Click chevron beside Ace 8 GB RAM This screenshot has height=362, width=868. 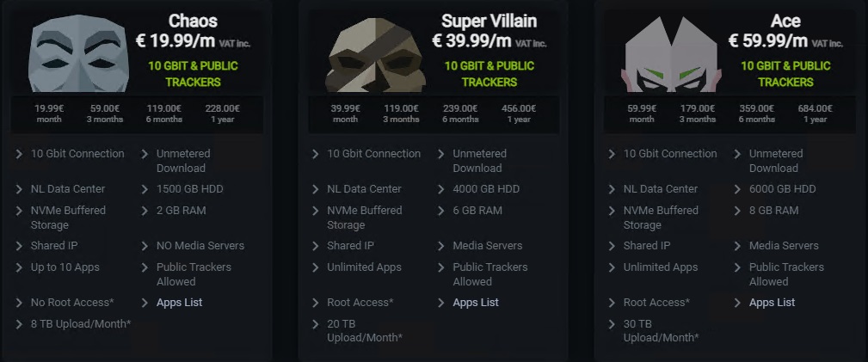(x=736, y=211)
